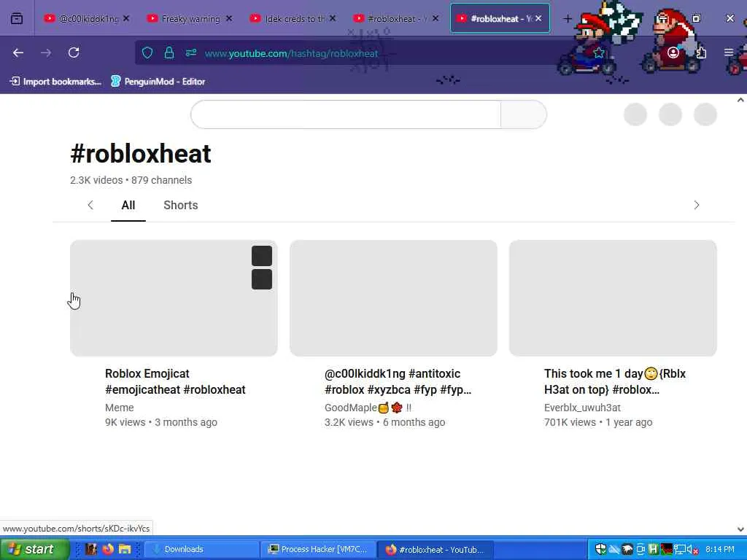Click the page scrollbar down arrow
This screenshot has width=747, height=560.
tap(740, 529)
